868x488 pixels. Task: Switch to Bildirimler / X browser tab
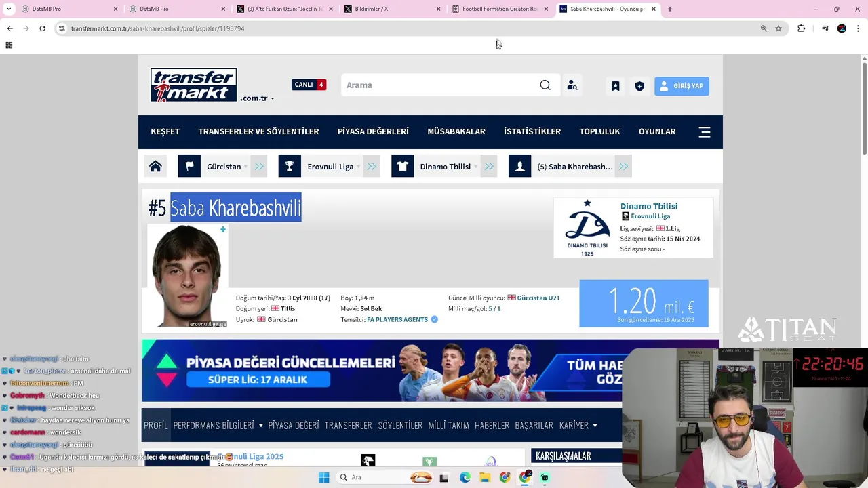[393, 9]
